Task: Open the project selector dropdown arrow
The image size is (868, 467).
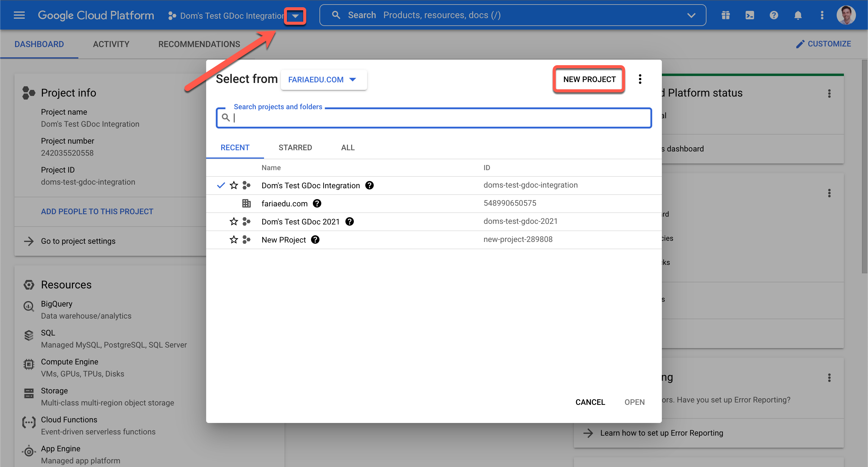Action: click(x=295, y=16)
